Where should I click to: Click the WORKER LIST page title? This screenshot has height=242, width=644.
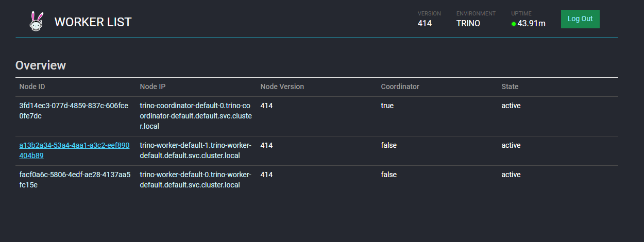93,22
